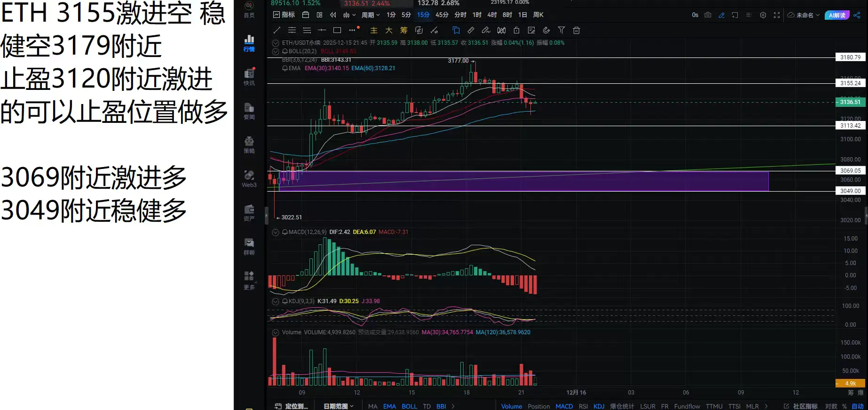The width and height of the screenshot is (868, 410).
Task: Open the Web3 sidebar icon
Action: (249, 179)
